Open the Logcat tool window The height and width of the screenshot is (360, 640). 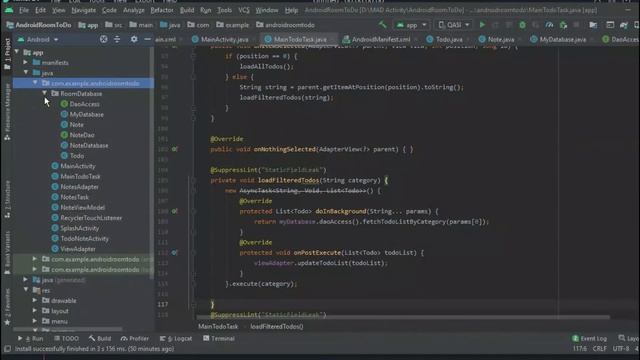point(176,338)
